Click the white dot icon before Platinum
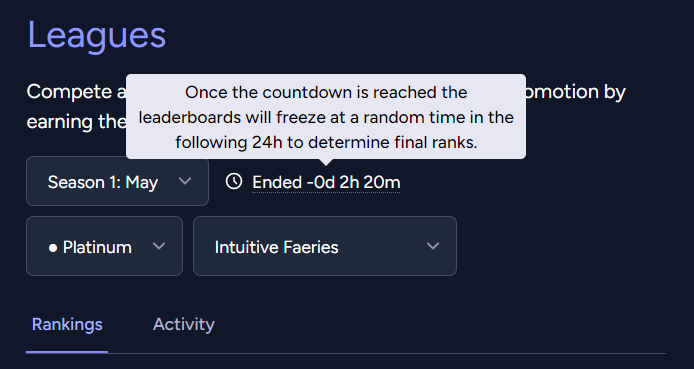694x369 pixels. (x=53, y=248)
